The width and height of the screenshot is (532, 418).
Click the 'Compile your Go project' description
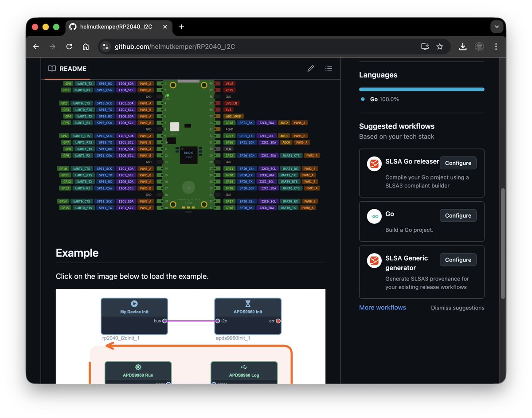click(x=427, y=181)
